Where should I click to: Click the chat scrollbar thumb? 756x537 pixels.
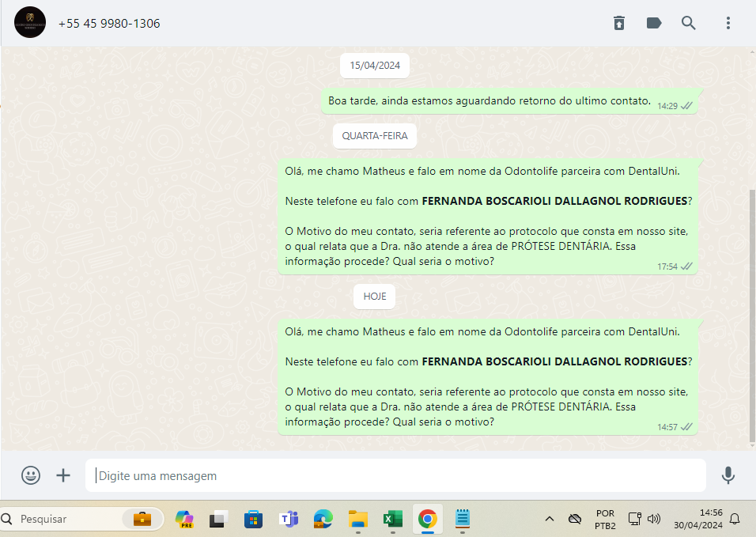tap(752, 316)
